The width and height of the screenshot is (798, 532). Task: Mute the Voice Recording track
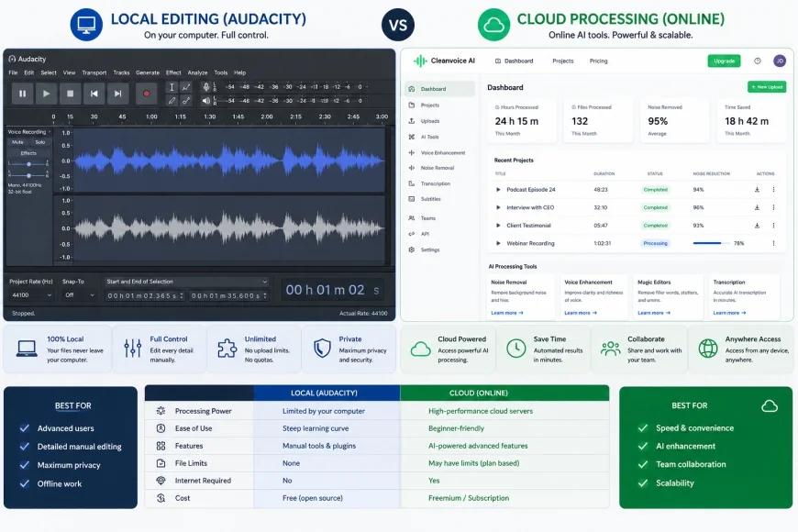pyautogui.click(x=17, y=142)
